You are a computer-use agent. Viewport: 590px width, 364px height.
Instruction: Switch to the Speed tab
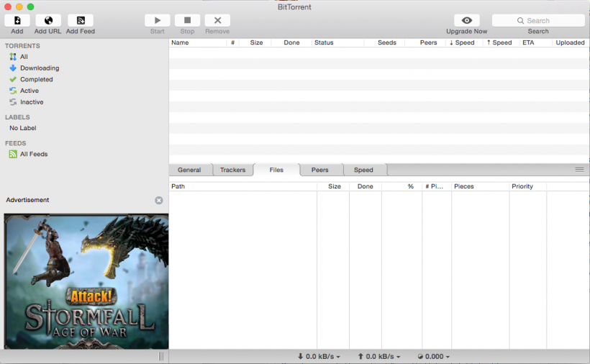pyautogui.click(x=363, y=170)
